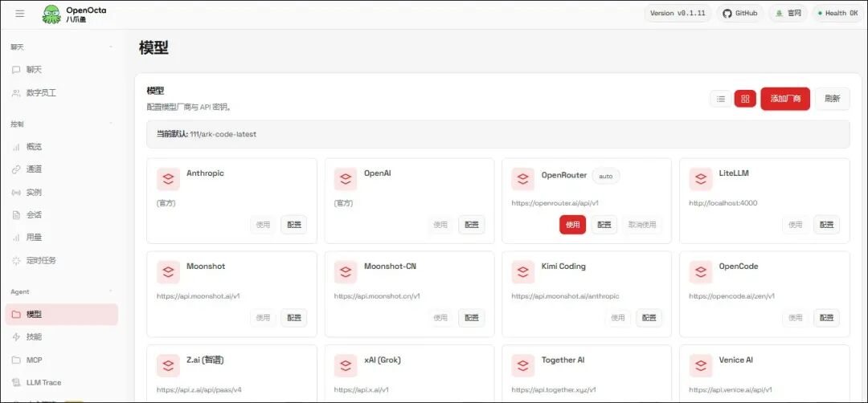Click 使用 on the OpenCode card

tap(796, 318)
